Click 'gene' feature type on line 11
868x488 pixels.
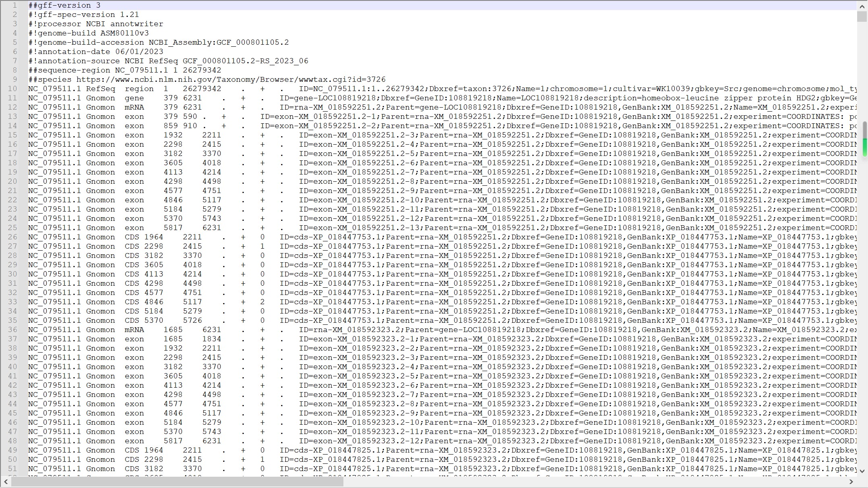click(x=134, y=98)
